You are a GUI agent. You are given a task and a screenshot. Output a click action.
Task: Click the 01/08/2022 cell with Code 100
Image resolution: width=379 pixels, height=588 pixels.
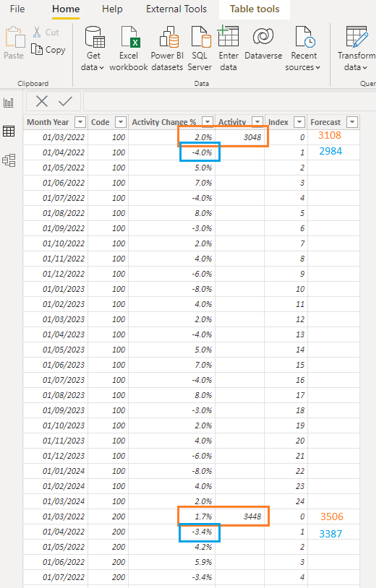click(56, 213)
